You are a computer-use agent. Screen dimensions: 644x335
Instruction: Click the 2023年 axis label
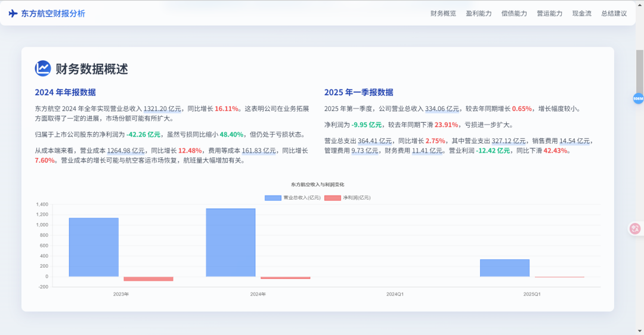(120, 294)
